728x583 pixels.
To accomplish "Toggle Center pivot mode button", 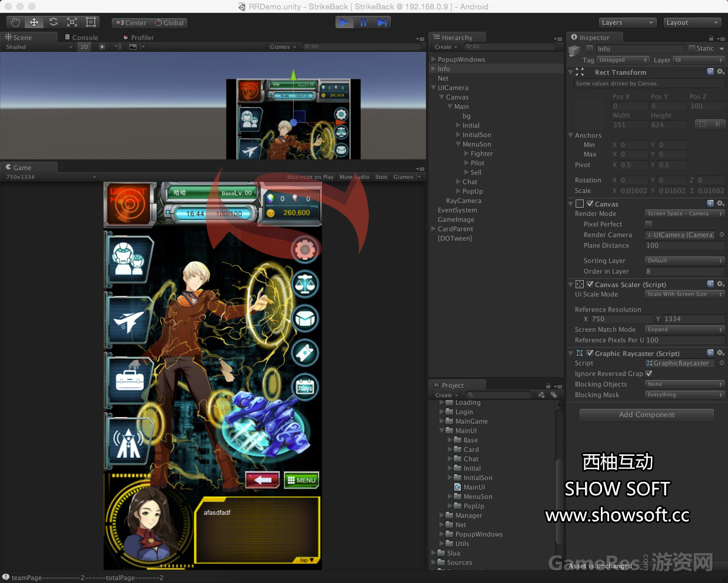I will [131, 23].
